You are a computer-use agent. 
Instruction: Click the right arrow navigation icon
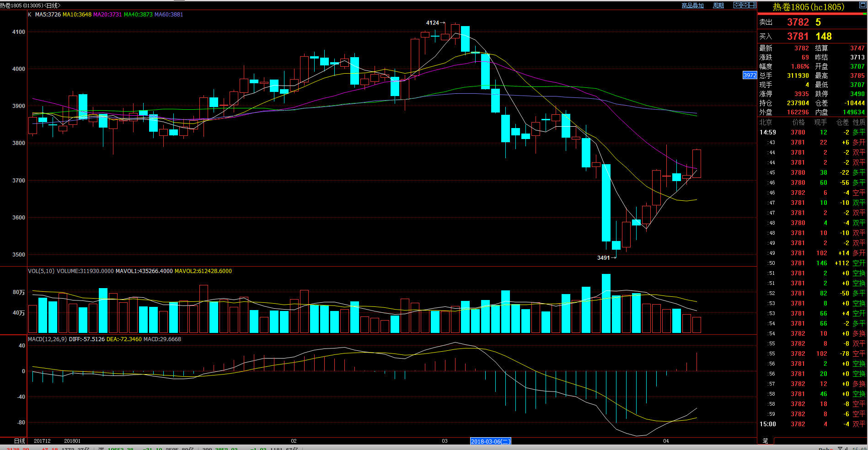point(745,5)
